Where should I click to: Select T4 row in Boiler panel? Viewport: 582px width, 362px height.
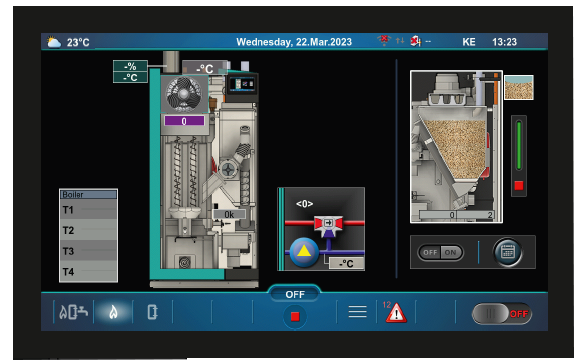point(88,272)
